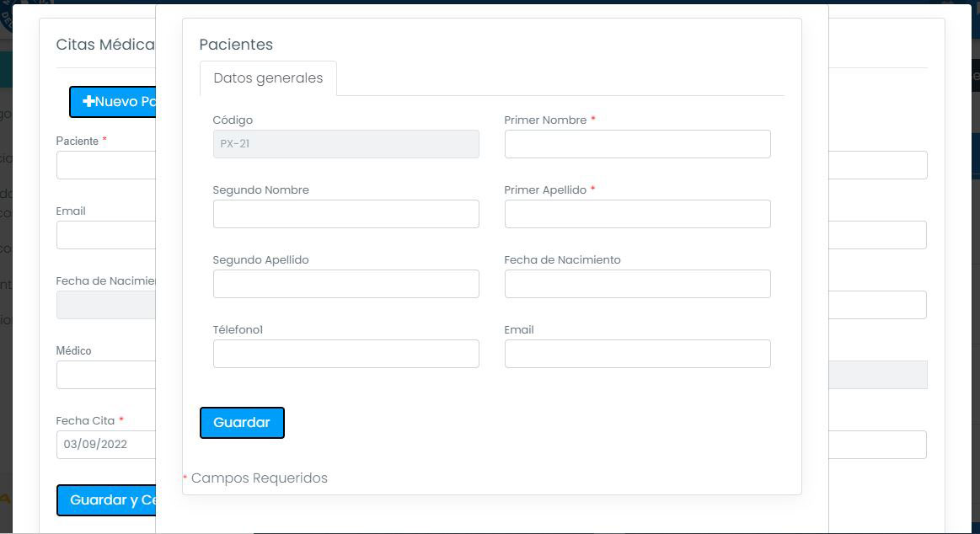
Task: Click the red asterisk next to Primer Nombre
Action: [x=592, y=120]
